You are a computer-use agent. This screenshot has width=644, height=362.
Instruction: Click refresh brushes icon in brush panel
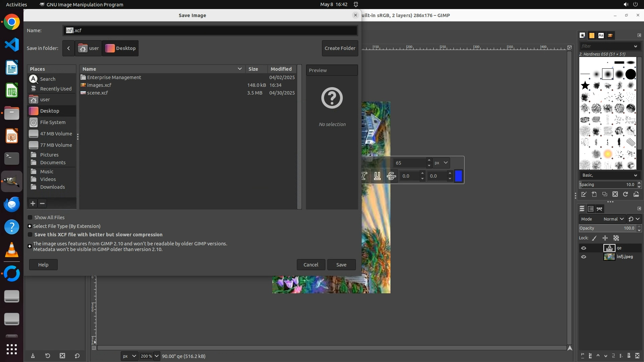[626, 194]
